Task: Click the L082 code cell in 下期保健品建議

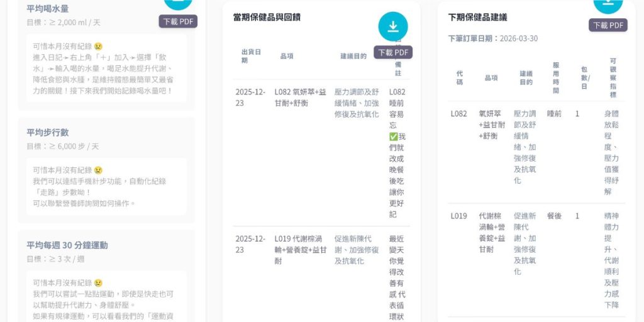Action: 458,114
